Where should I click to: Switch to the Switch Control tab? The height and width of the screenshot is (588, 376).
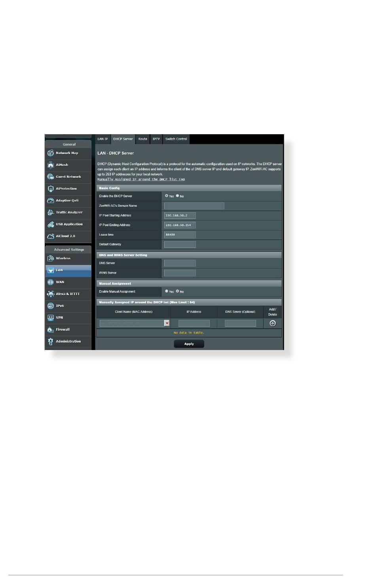176,139
